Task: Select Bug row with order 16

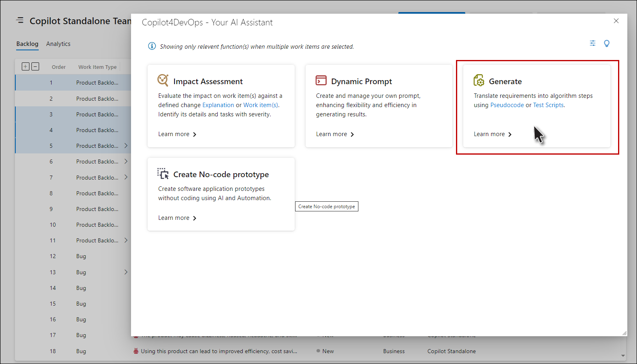Action: point(73,319)
